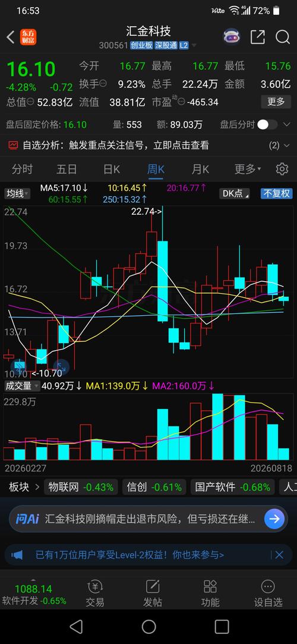Tap the share icon in header
297x644 pixels.
pyautogui.click(x=258, y=37)
